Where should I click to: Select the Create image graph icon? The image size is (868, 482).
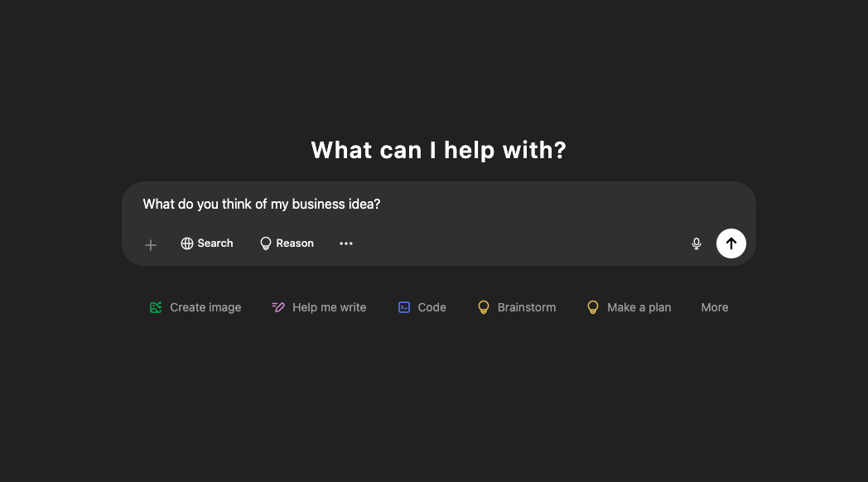tap(156, 306)
